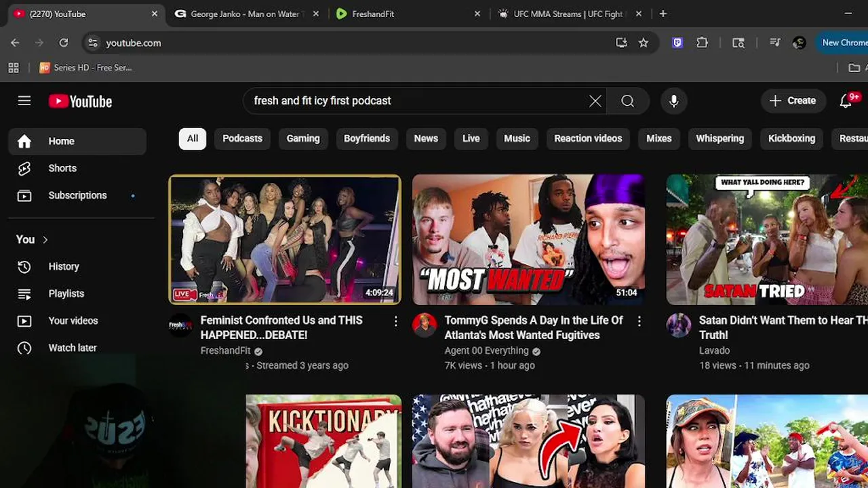Click the magnifier search button
The image size is (868, 488).
point(628,101)
